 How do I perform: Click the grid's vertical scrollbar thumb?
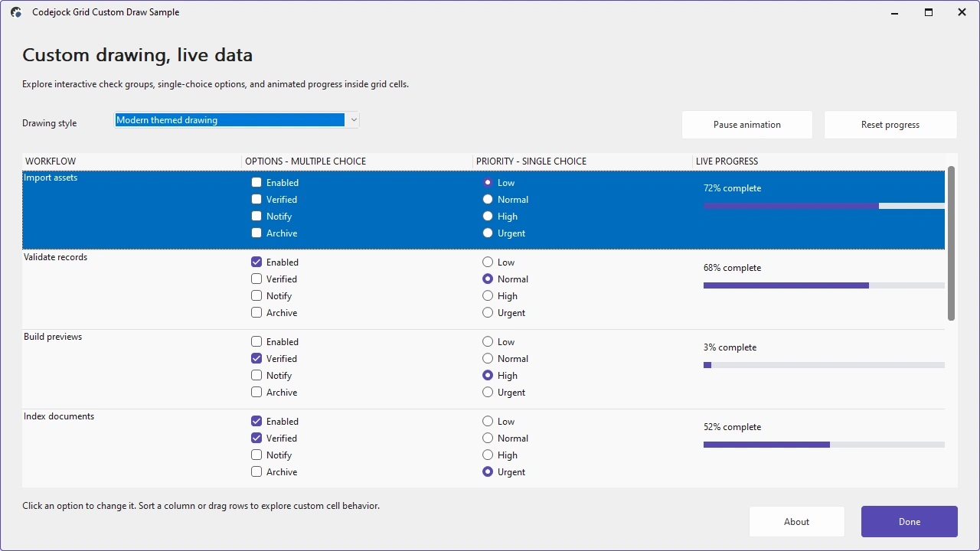pyautogui.click(x=951, y=243)
